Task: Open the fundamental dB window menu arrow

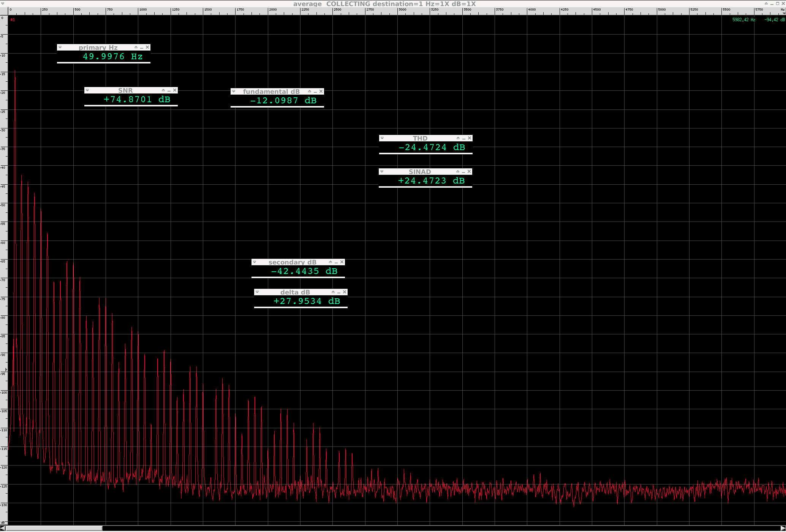Action: (234, 92)
